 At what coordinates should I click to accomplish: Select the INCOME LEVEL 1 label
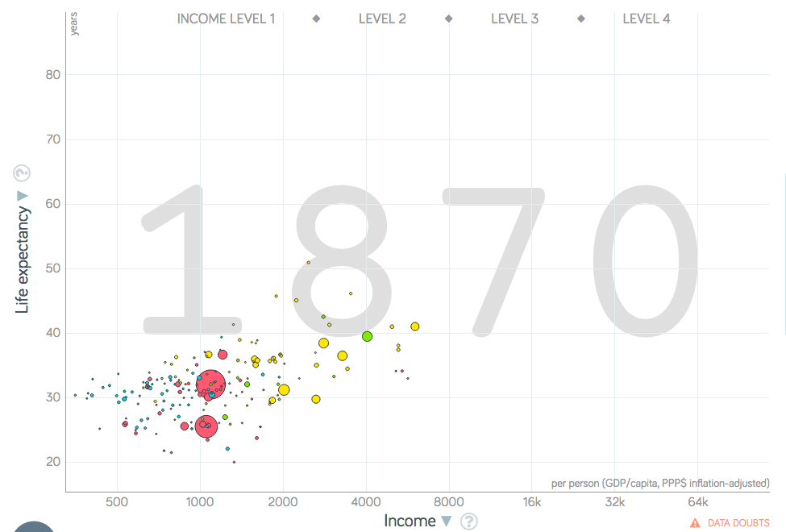coord(226,19)
